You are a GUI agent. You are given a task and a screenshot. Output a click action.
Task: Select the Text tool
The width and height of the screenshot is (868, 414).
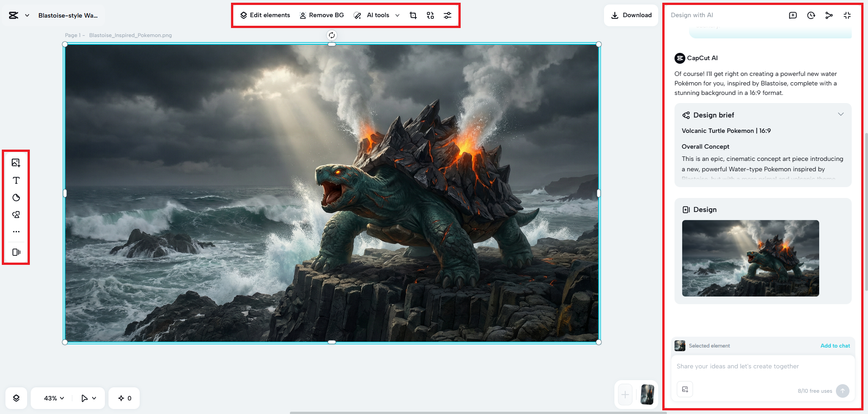click(16, 180)
